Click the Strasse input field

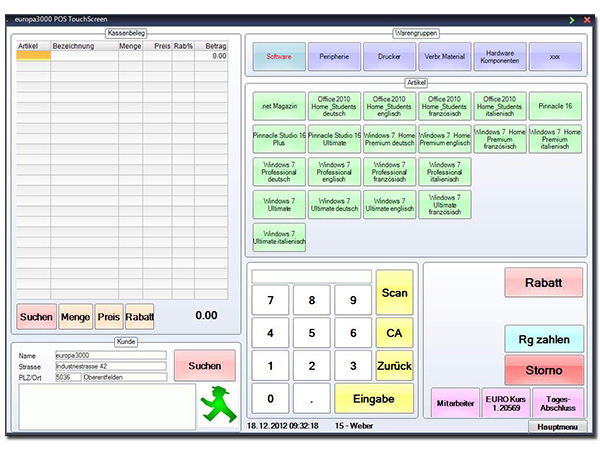point(111,366)
